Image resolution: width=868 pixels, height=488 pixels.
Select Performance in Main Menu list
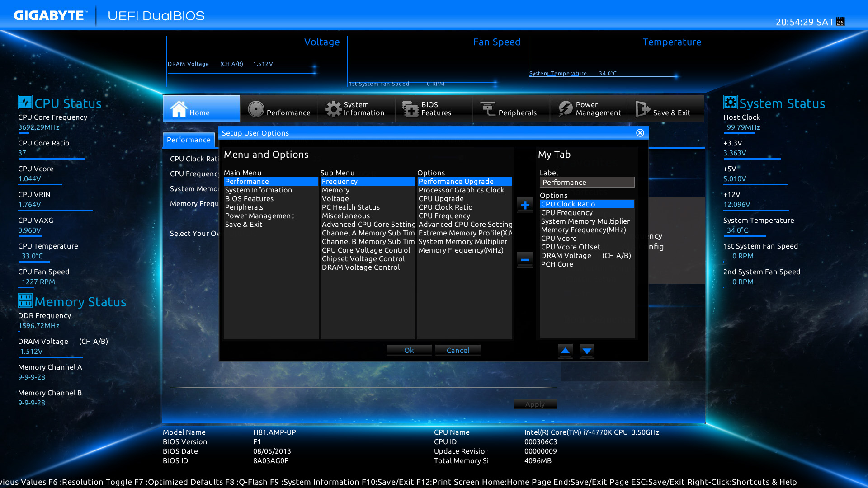point(271,182)
